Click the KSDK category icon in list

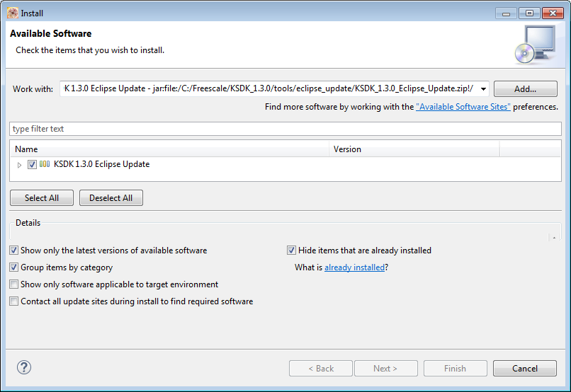point(44,164)
